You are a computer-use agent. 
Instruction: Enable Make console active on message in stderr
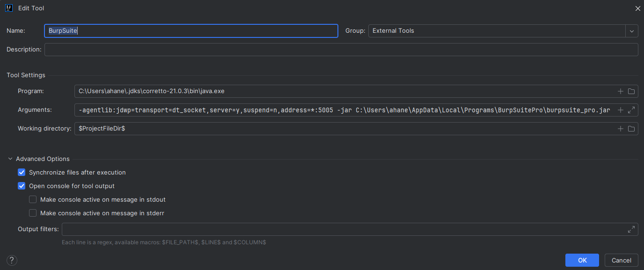33,213
